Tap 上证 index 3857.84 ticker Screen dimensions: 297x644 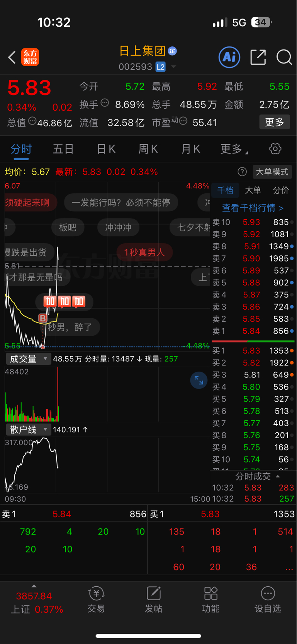[x=37, y=603]
